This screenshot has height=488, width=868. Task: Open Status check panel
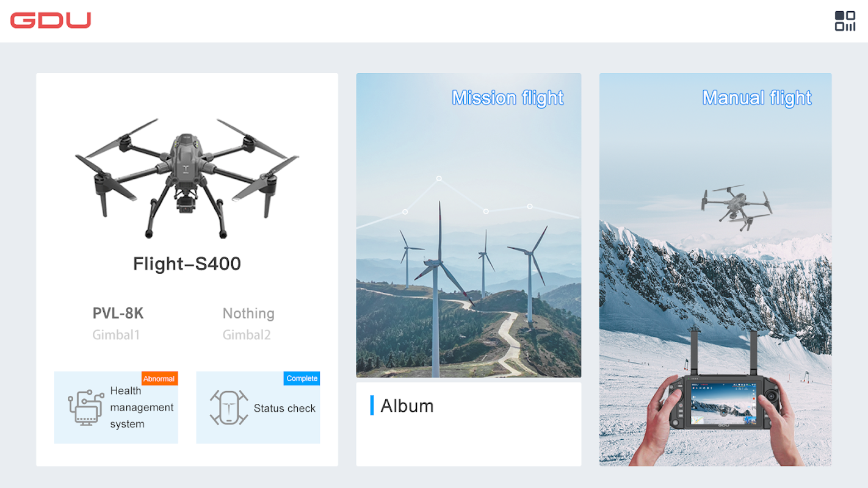pyautogui.click(x=258, y=407)
